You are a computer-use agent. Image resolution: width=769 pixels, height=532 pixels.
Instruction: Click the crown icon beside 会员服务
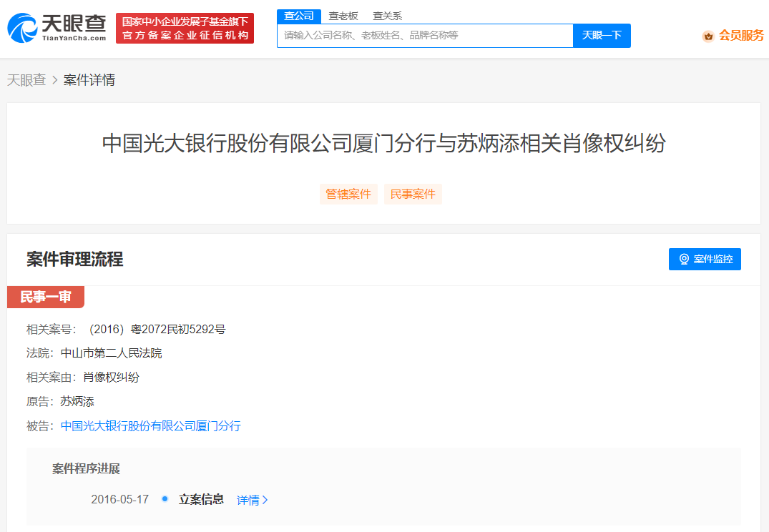pos(707,36)
